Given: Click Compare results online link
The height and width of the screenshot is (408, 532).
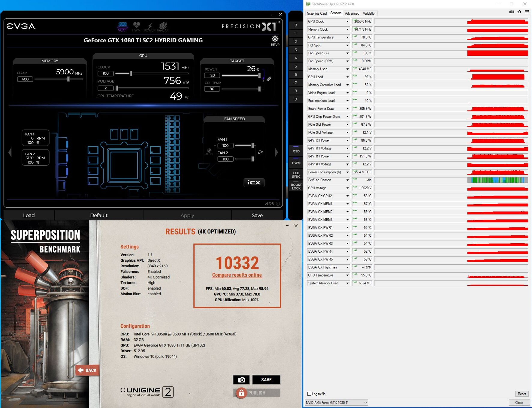Looking at the screenshot, I should pos(237,275).
